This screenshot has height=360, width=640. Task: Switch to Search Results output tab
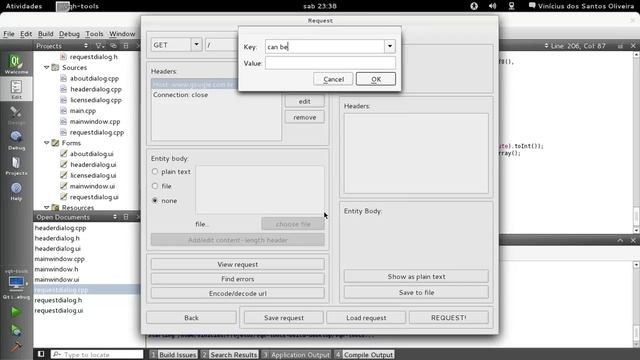click(x=230, y=354)
